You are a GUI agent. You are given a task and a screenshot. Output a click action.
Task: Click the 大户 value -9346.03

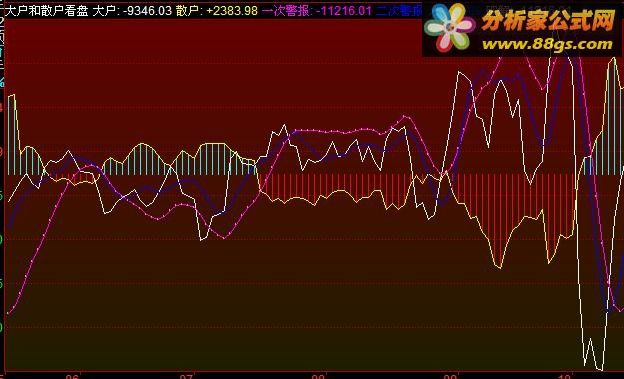click(x=147, y=10)
